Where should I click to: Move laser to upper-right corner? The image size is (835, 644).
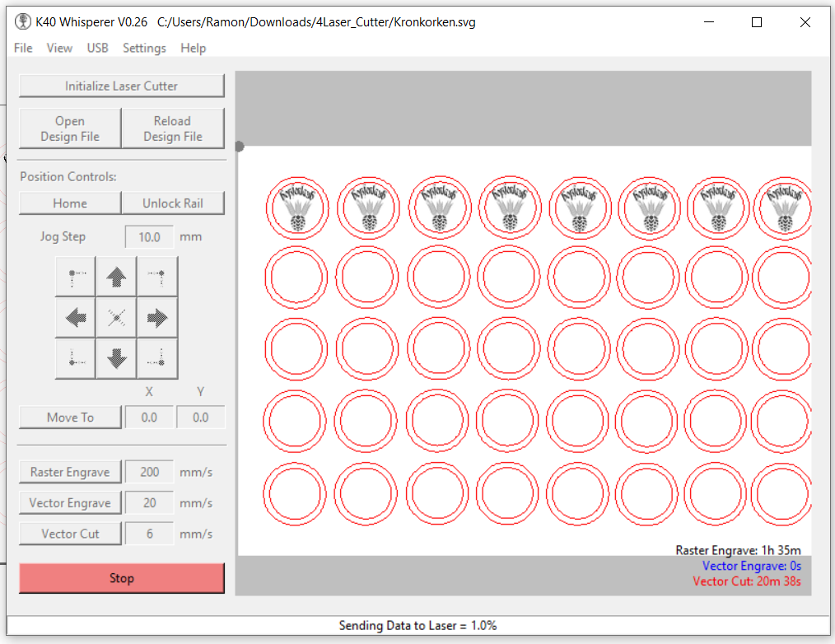click(157, 277)
